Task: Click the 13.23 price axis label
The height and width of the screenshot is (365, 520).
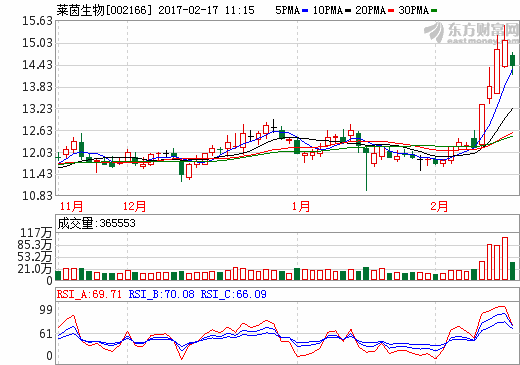Action: [x=37, y=109]
